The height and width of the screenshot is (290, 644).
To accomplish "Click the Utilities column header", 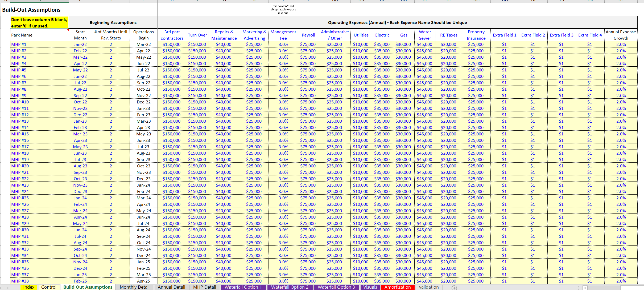I will [x=361, y=35].
